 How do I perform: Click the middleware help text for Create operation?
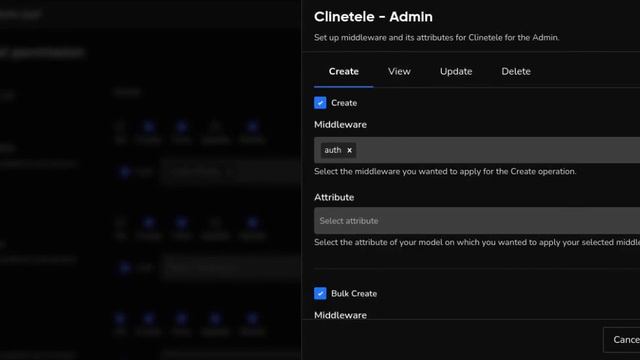[445, 171]
